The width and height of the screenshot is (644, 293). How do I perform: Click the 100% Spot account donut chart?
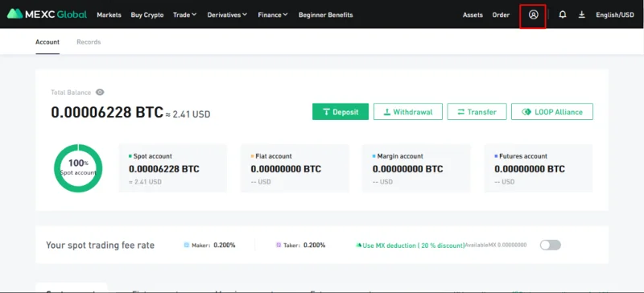click(78, 168)
